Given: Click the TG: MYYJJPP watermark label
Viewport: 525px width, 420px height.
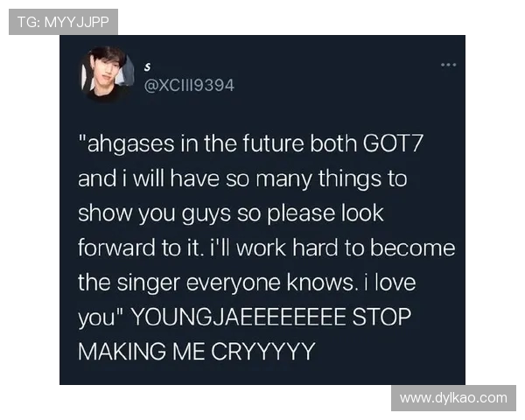Looking at the screenshot, I should click(63, 22).
